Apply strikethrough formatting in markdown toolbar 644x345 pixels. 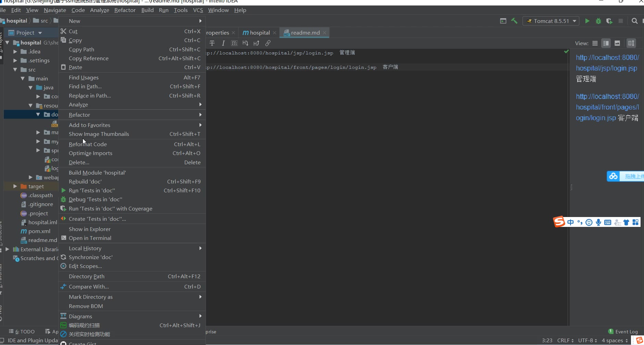pyautogui.click(x=212, y=43)
